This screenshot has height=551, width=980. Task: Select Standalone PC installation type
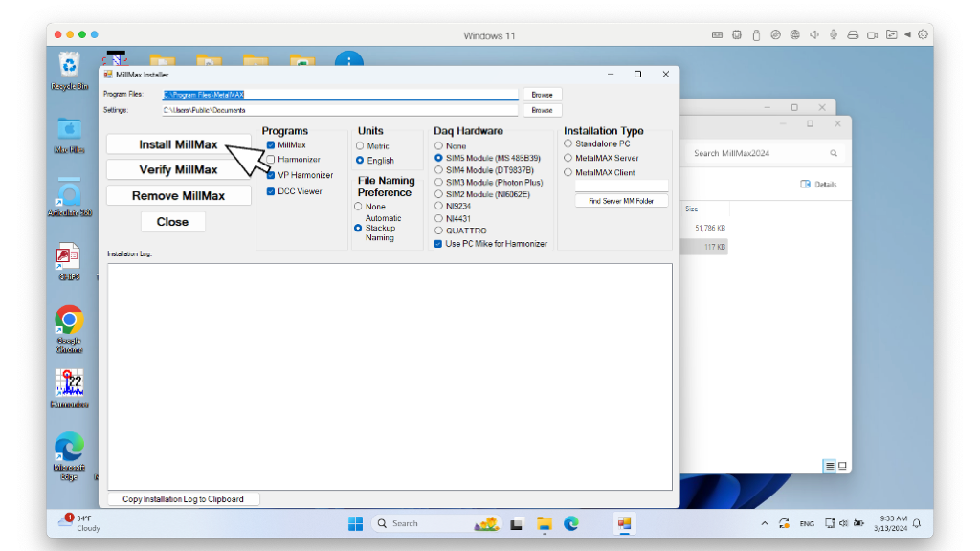pyautogui.click(x=568, y=143)
